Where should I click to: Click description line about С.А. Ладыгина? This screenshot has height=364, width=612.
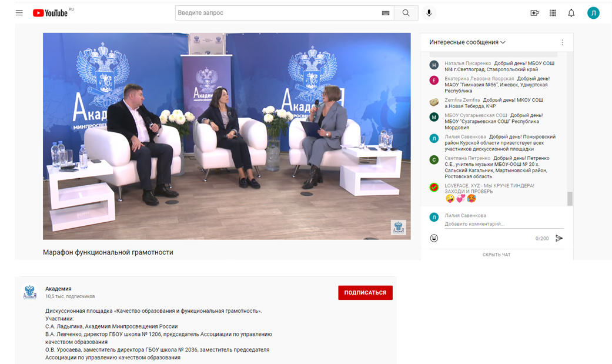point(111,326)
